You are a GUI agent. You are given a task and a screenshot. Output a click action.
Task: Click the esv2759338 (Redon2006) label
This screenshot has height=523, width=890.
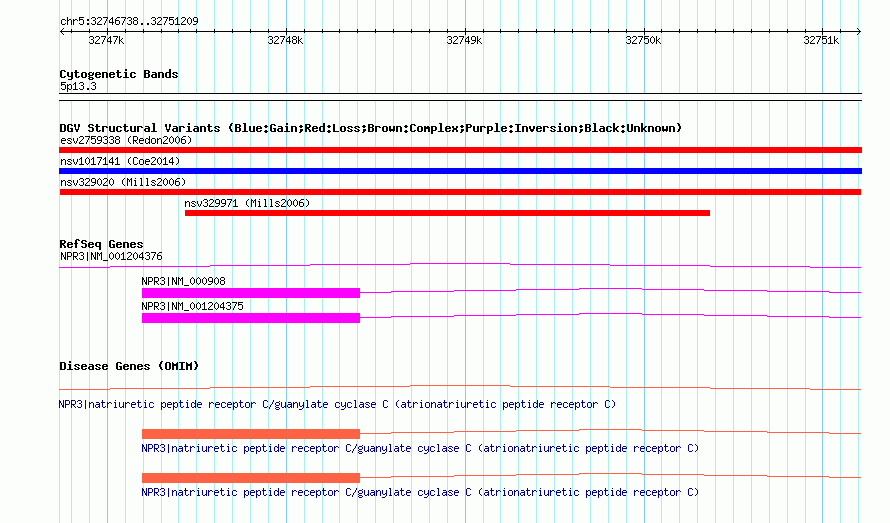[126, 140]
